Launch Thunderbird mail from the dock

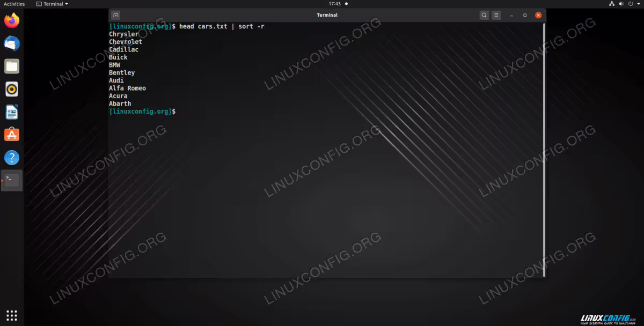coord(12,43)
